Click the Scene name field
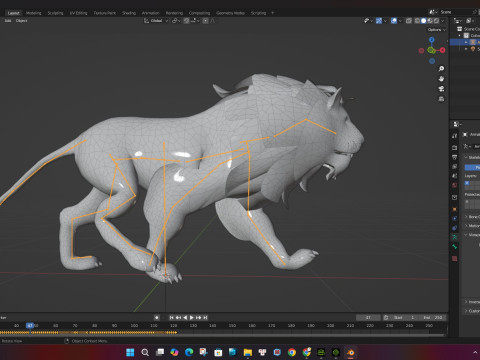 click(x=457, y=12)
